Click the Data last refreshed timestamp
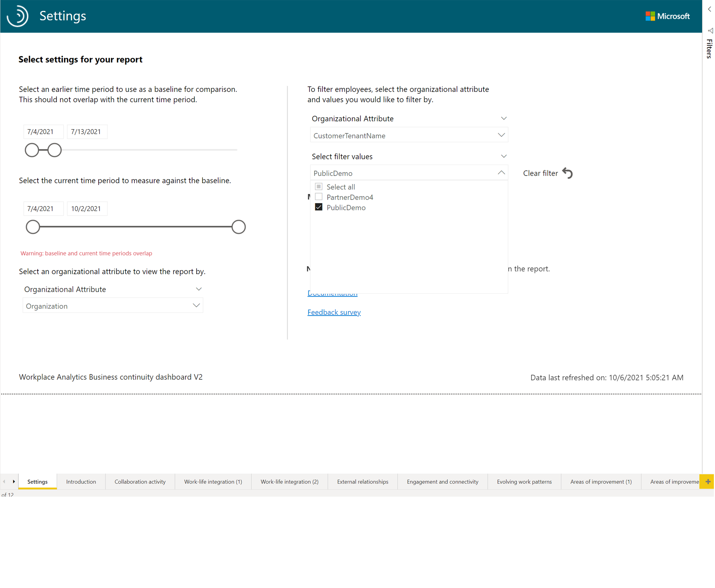715x588 pixels. pos(607,378)
